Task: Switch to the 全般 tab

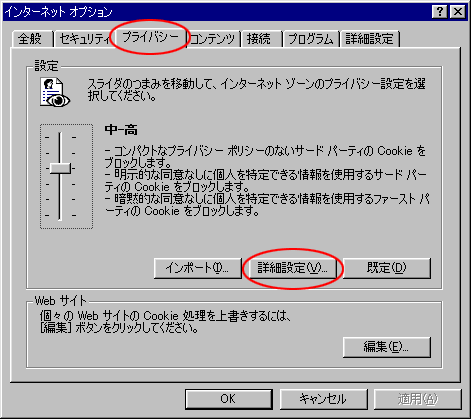Action: coord(33,39)
